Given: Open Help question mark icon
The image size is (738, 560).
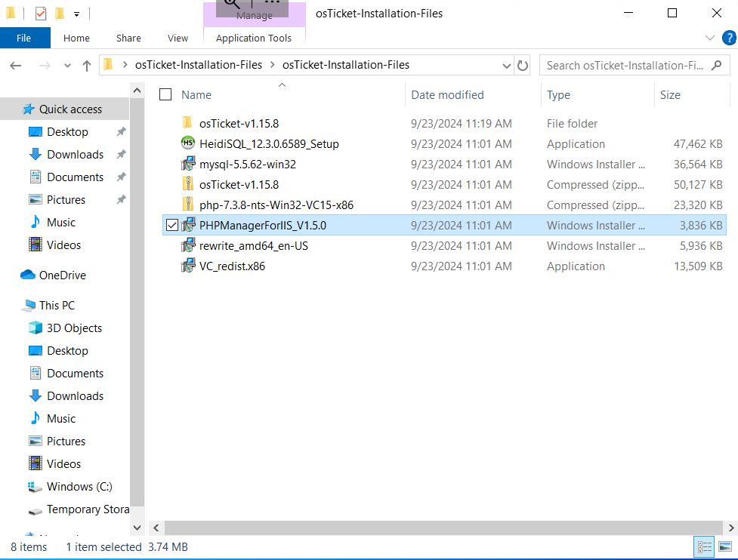Looking at the screenshot, I should tap(729, 38).
